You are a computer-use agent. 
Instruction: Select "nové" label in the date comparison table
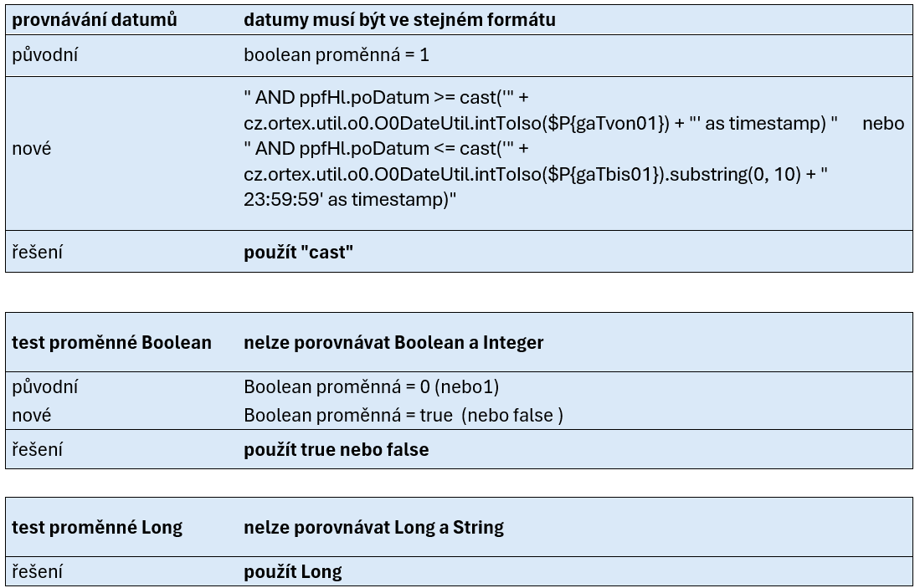(31, 149)
